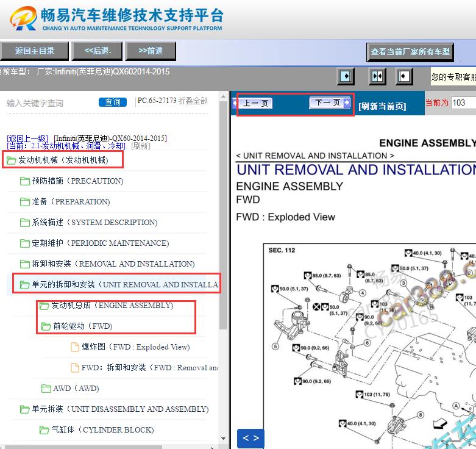Click the show-left-pane-only layout icon
Image resolution: width=476 pixels, height=449 pixels.
pos(404,76)
